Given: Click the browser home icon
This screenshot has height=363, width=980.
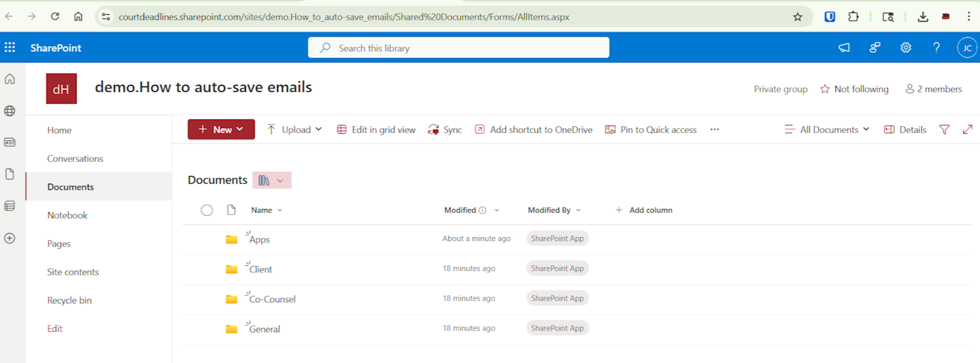Looking at the screenshot, I should 78,16.
